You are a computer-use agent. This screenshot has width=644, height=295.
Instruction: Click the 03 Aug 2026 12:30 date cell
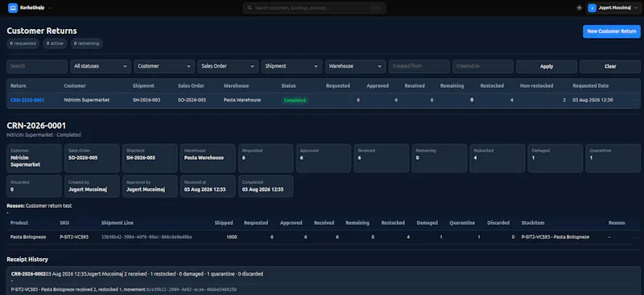pos(593,100)
